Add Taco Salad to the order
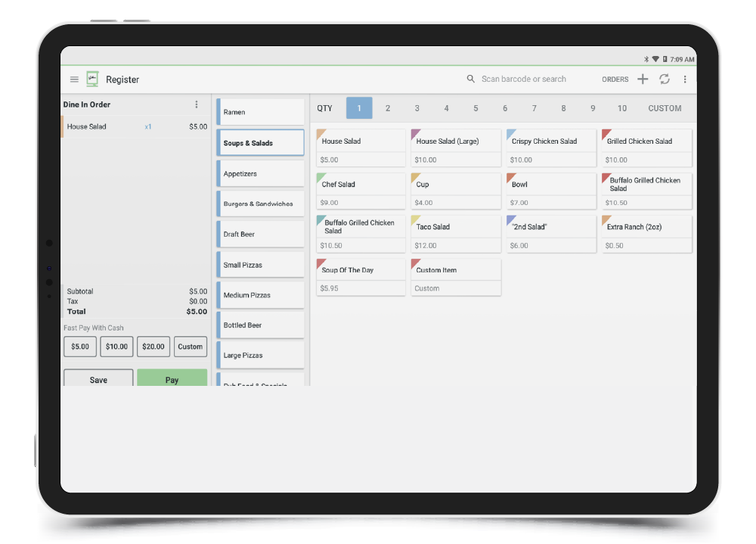Screen dimensions: 756x544 pos(455,234)
